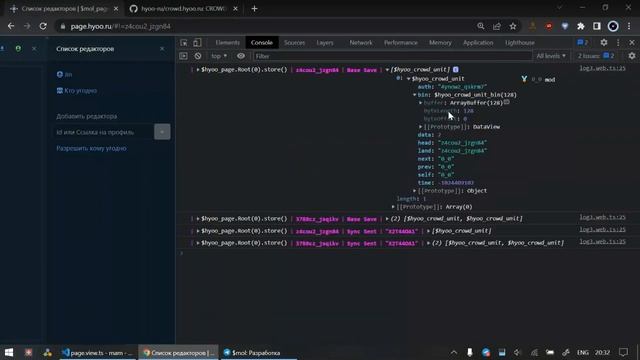640x360 pixels.
Task: Open the browser Extensions puzzle icon
Action: tap(581, 26)
